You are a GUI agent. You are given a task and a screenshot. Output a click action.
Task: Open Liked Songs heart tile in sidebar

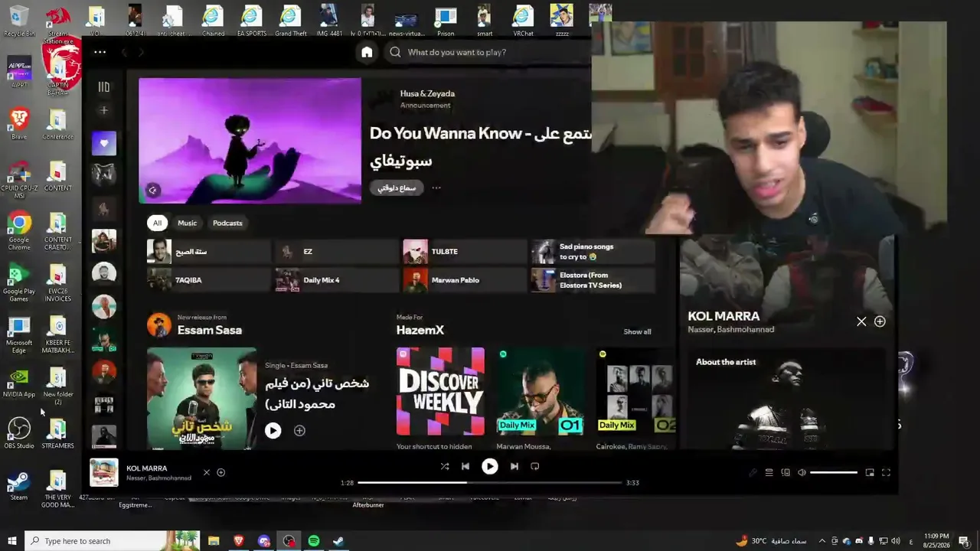104,143
